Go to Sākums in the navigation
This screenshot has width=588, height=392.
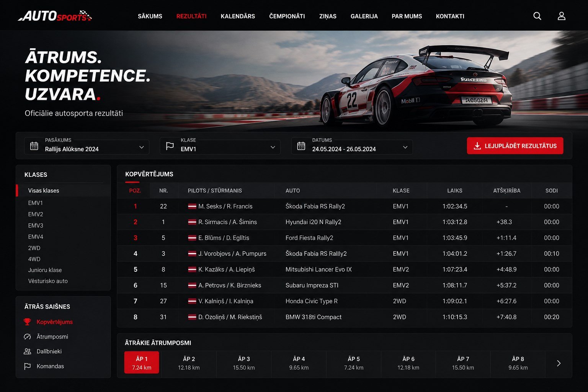(150, 16)
